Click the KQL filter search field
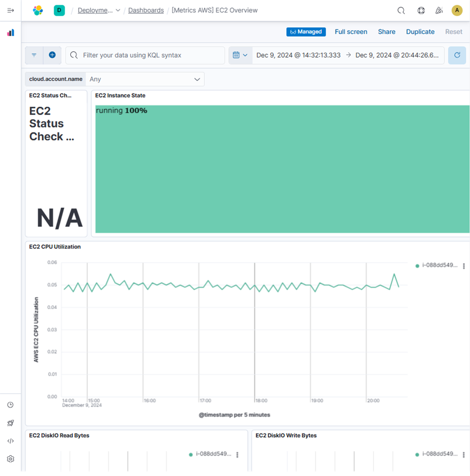 coord(150,55)
